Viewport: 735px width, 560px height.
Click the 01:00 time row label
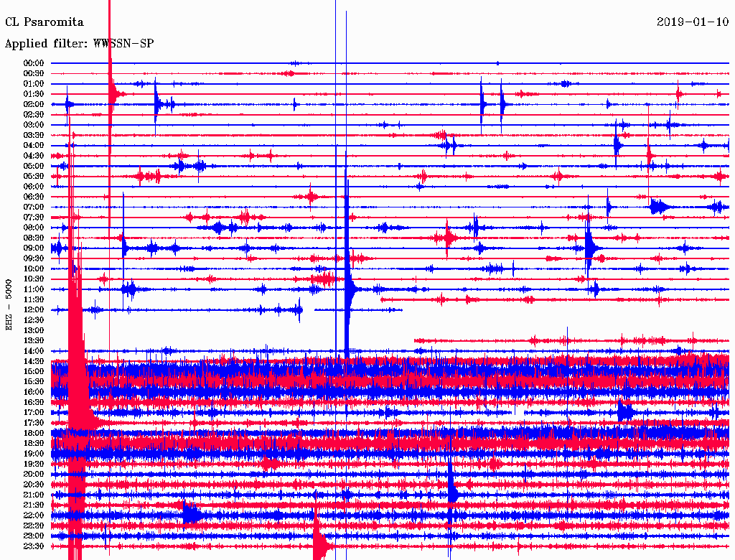point(34,84)
